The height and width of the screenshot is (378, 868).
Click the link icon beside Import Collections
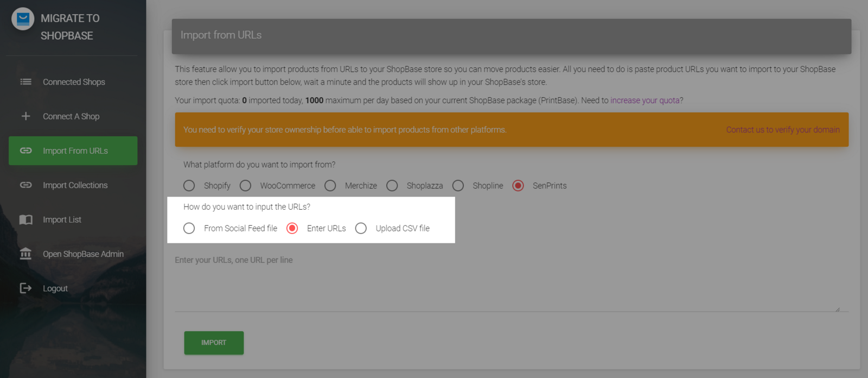pyautogui.click(x=25, y=185)
